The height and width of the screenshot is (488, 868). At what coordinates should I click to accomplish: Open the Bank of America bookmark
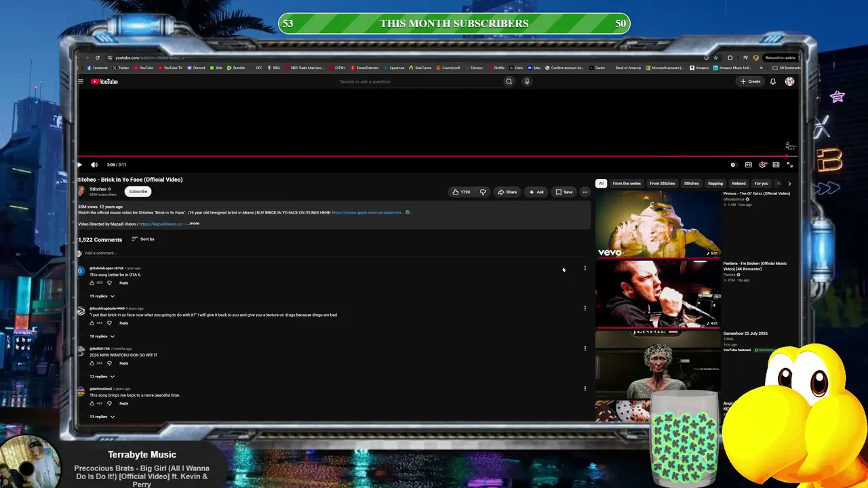625,68
